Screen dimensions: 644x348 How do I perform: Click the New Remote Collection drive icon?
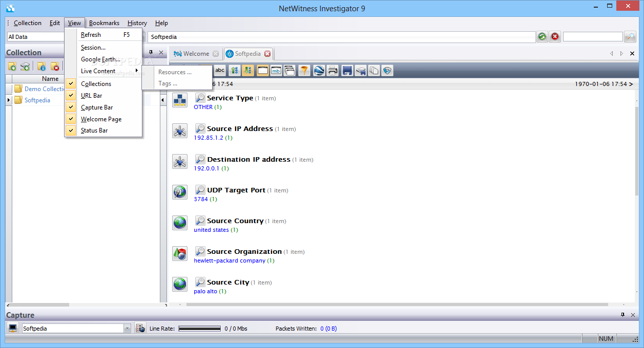point(25,66)
